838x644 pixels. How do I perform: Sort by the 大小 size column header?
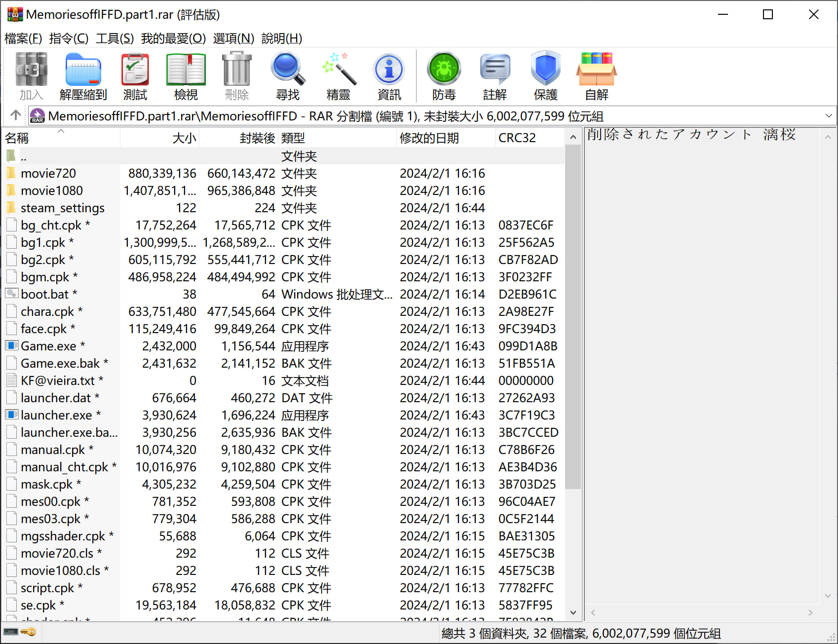(184, 138)
